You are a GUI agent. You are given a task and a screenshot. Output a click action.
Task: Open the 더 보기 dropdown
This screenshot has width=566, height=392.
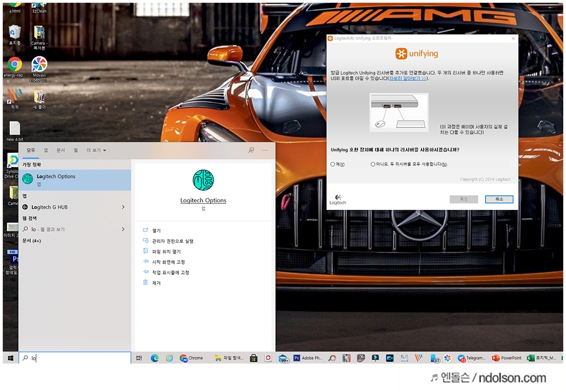[x=96, y=150]
